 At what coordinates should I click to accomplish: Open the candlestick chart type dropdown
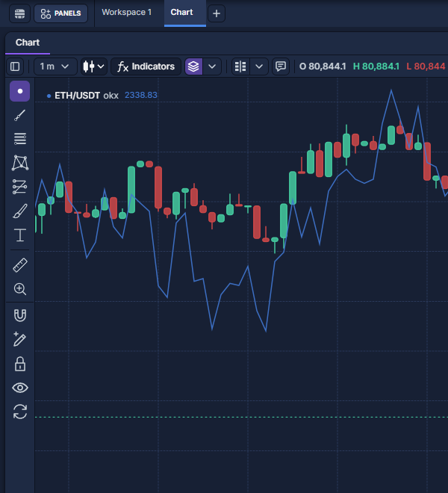(x=93, y=66)
